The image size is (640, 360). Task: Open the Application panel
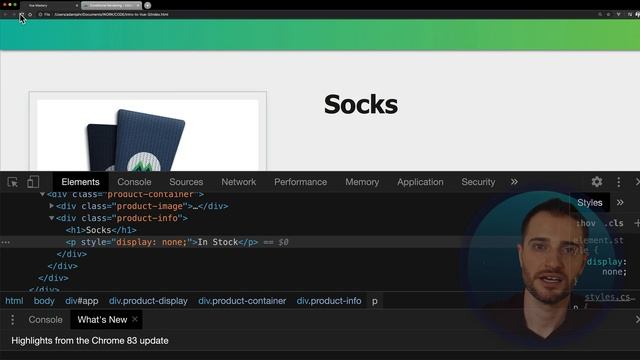click(x=420, y=182)
